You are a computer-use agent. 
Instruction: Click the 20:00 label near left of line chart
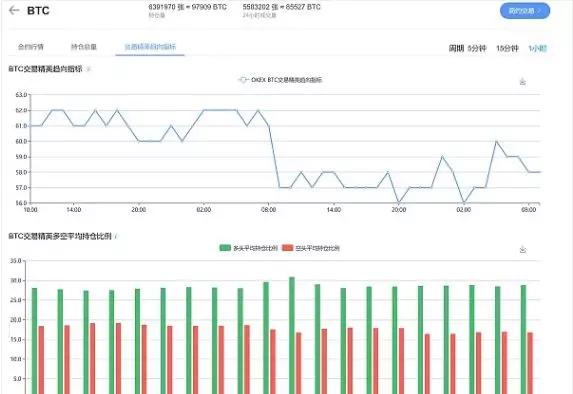[x=138, y=210]
